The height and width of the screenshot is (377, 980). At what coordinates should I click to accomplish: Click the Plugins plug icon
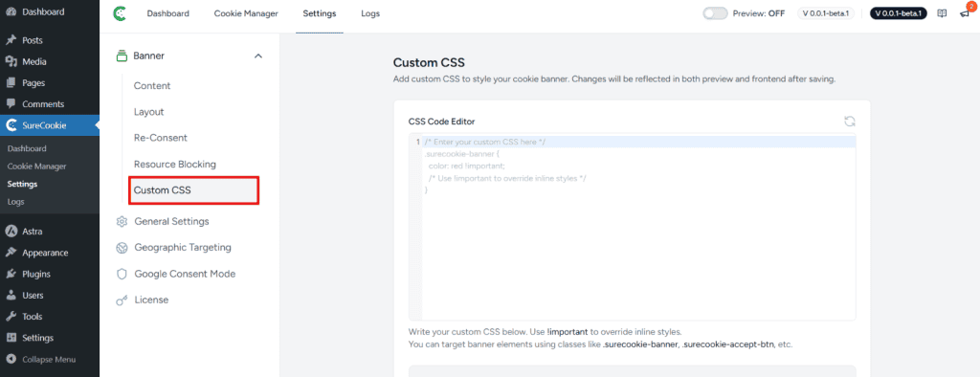coord(11,274)
